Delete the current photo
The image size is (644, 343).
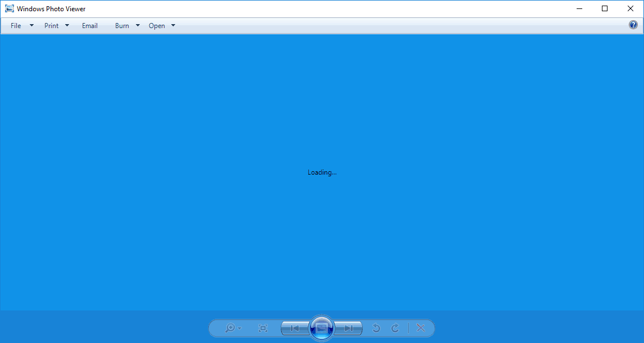(421, 328)
